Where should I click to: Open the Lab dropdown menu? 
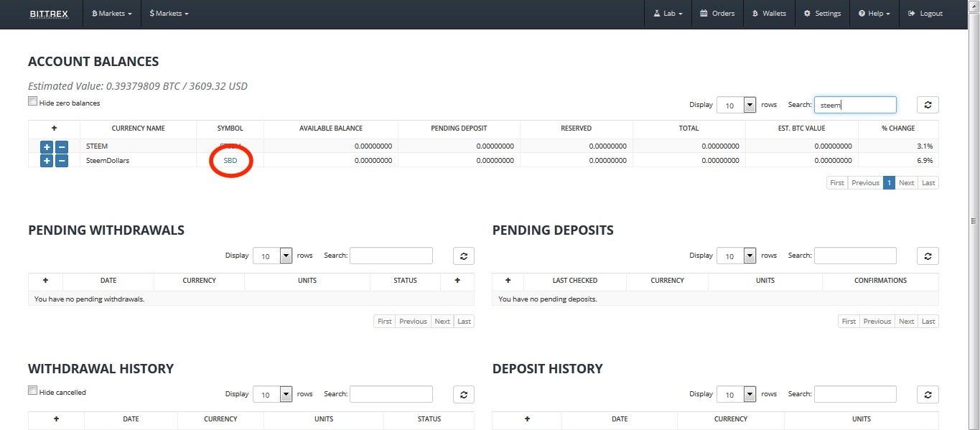pos(668,14)
